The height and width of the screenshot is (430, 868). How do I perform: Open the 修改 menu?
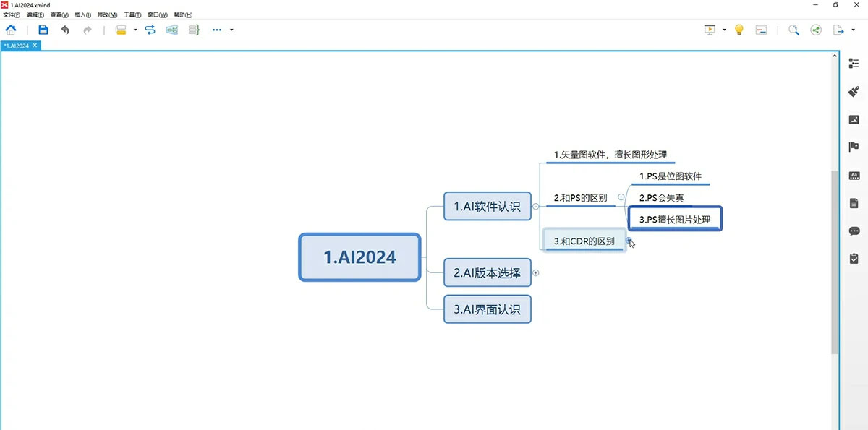[x=107, y=14]
